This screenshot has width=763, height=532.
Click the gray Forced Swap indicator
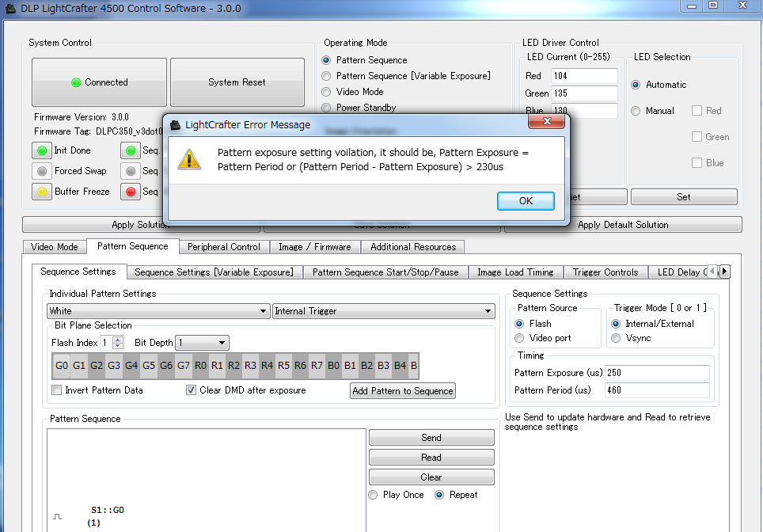[42, 171]
